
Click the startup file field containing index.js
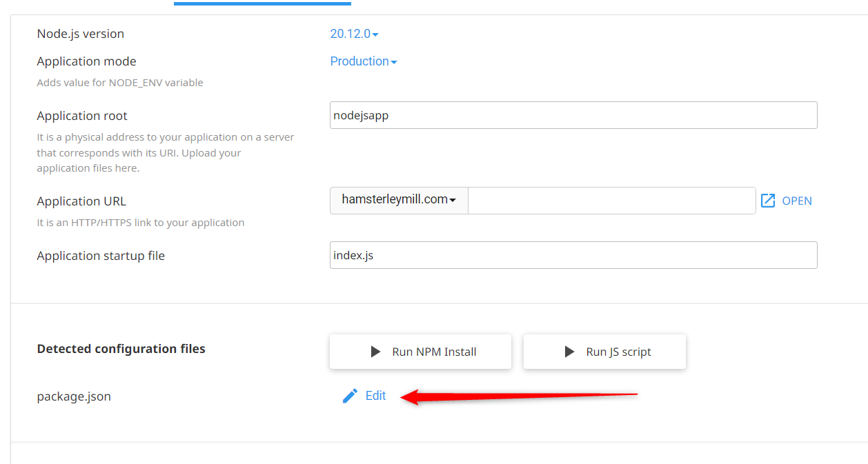pos(573,255)
